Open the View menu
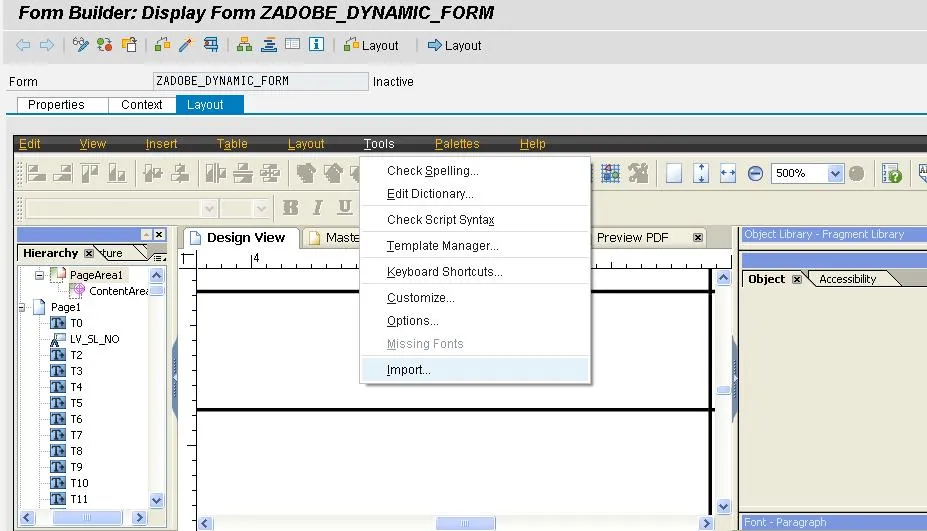Screen dimensions: 927x531 point(93,144)
